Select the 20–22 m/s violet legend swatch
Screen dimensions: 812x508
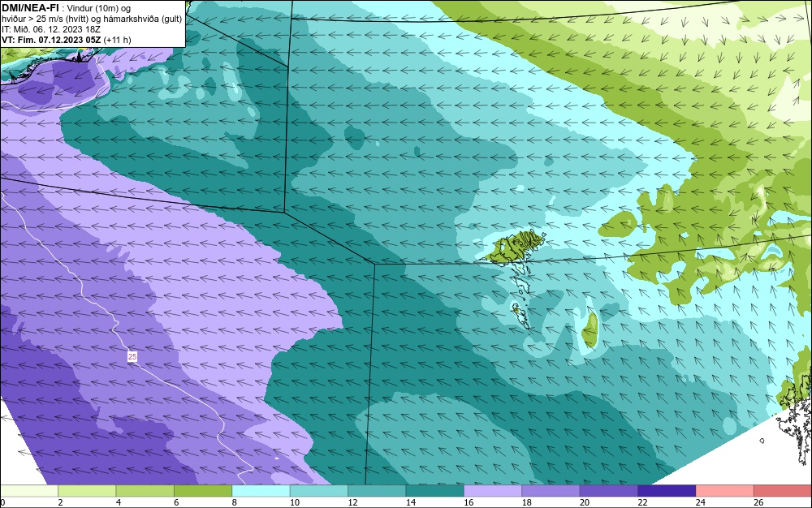pyautogui.click(x=609, y=491)
